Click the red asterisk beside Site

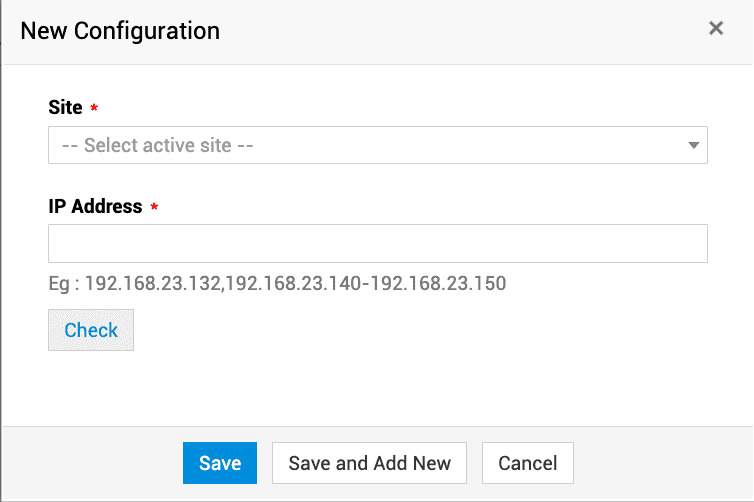point(94,108)
